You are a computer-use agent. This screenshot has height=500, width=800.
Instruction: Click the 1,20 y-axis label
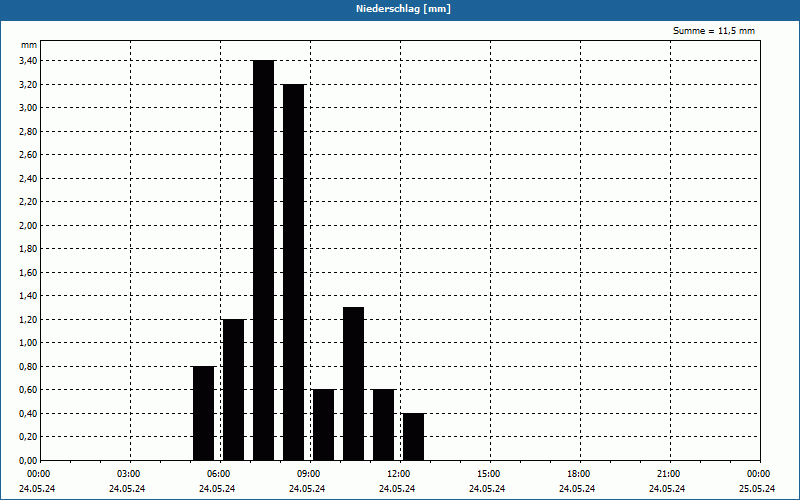[28, 319]
